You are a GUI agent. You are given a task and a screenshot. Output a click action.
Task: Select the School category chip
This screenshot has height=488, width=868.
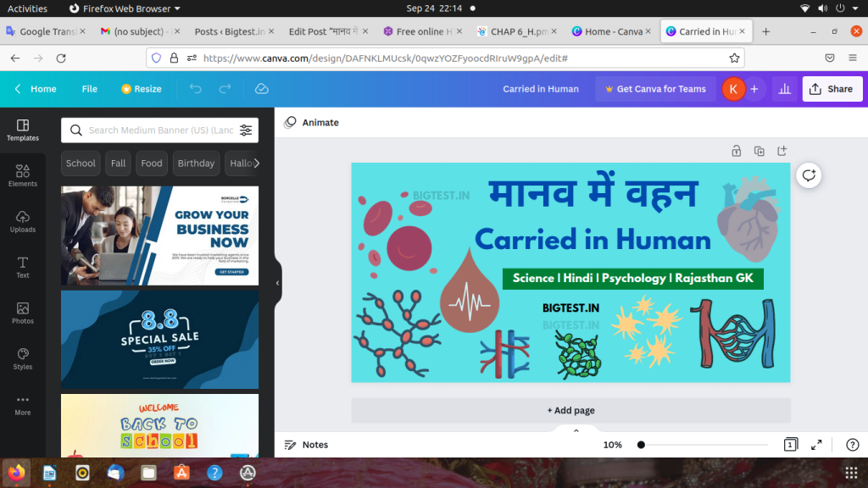click(81, 164)
